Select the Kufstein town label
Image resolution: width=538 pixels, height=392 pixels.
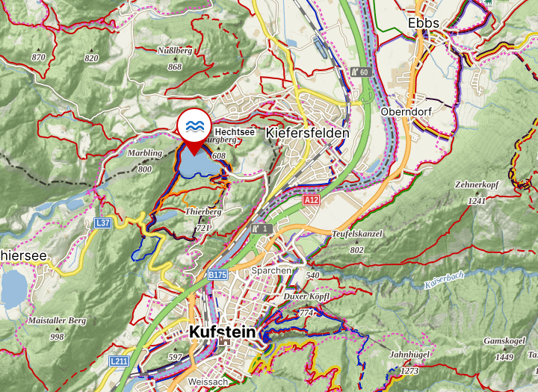point(223,332)
